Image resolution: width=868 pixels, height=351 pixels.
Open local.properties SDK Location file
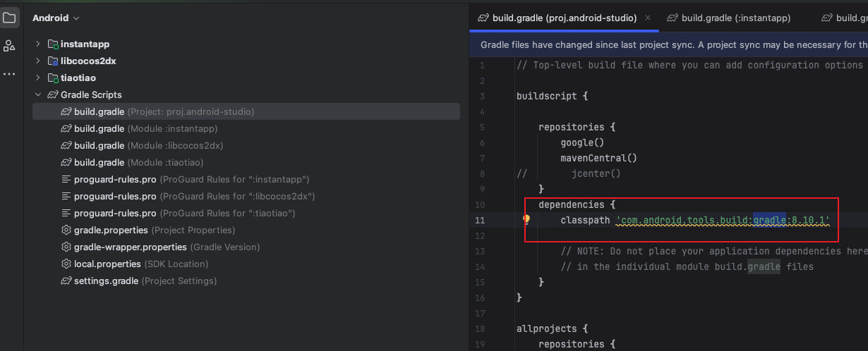(x=107, y=264)
